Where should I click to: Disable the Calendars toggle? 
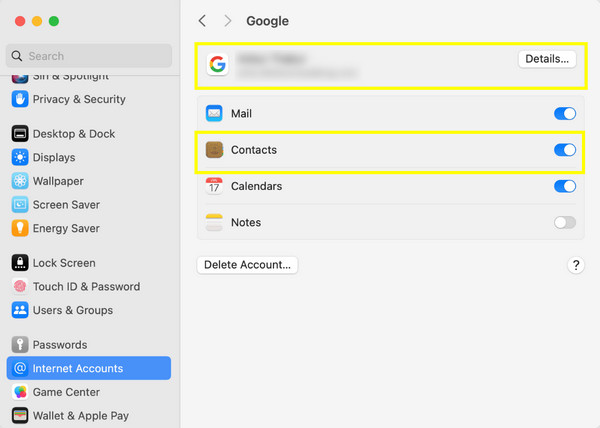(x=565, y=186)
